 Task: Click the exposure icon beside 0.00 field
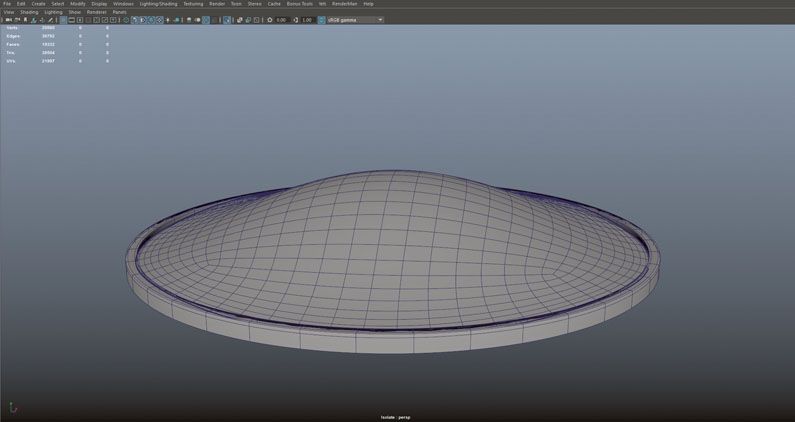click(269, 20)
